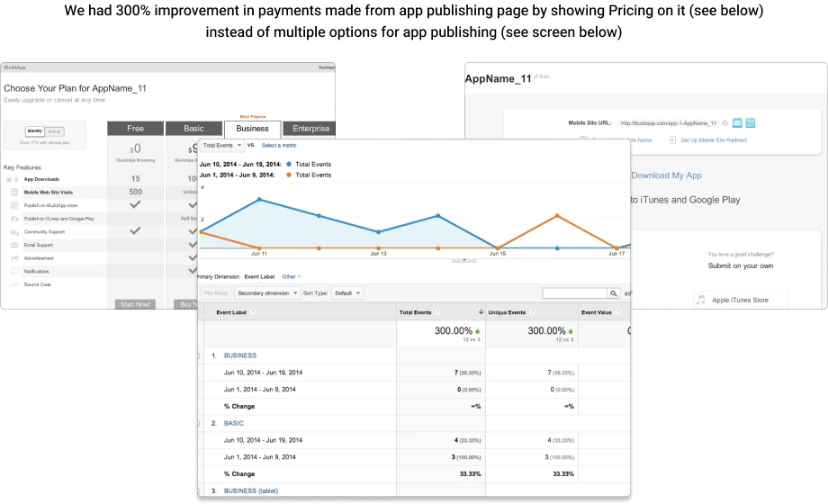Click the info icon after the mobile site URL

[x=725, y=123]
